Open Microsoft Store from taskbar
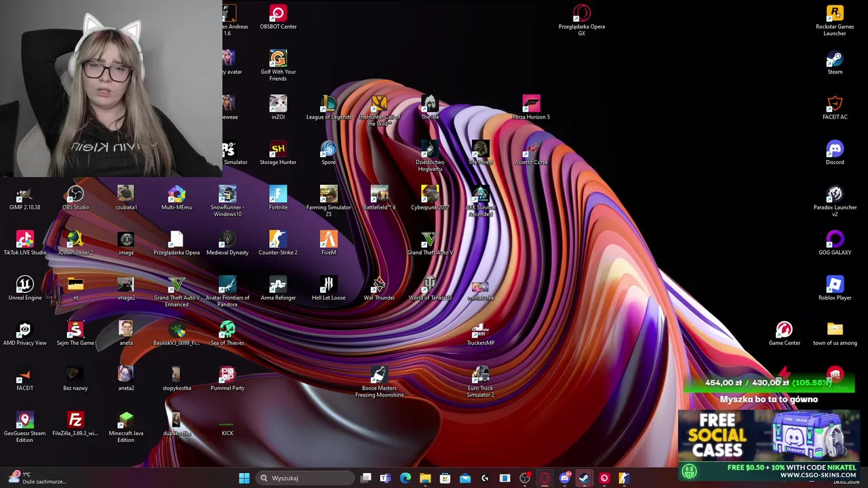The height and width of the screenshot is (488, 868). tap(445, 478)
